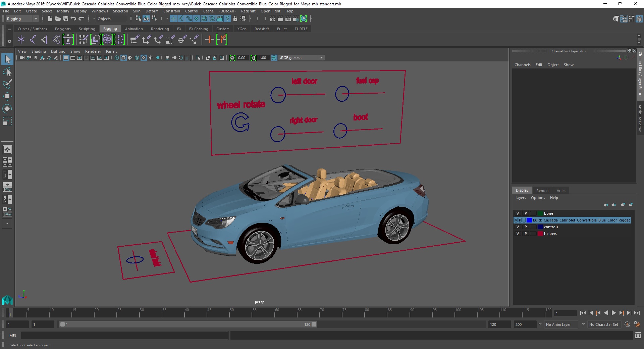Toggle playback P of bone layer
Image resolution: width=644 pixels, height=349 pixels.
[x=526, y=213]
